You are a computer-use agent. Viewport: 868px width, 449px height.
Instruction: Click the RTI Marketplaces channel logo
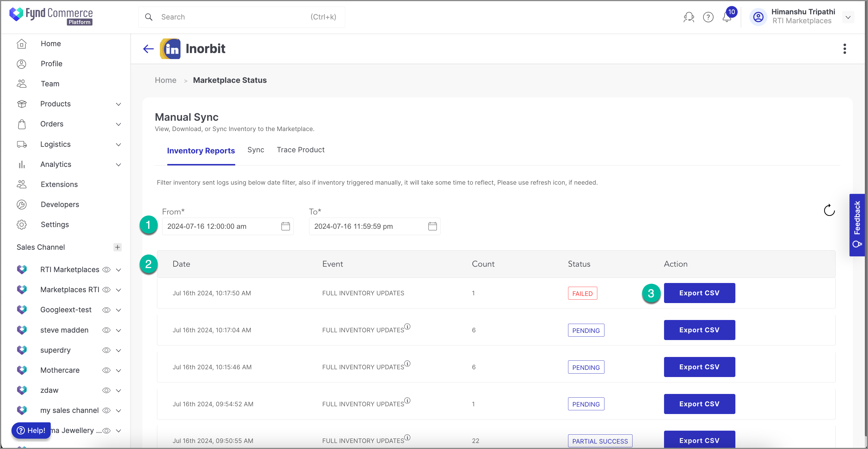click(x=21, y=269)
